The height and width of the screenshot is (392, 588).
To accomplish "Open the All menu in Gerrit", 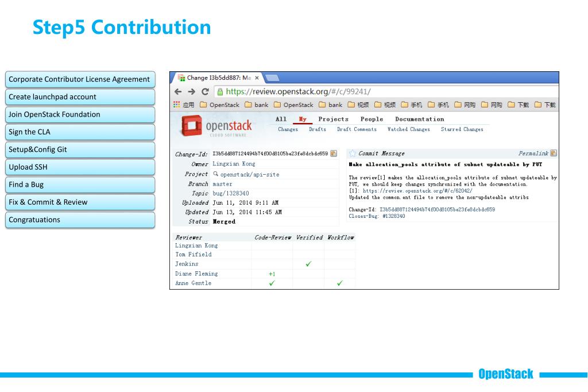I will 281,119.
